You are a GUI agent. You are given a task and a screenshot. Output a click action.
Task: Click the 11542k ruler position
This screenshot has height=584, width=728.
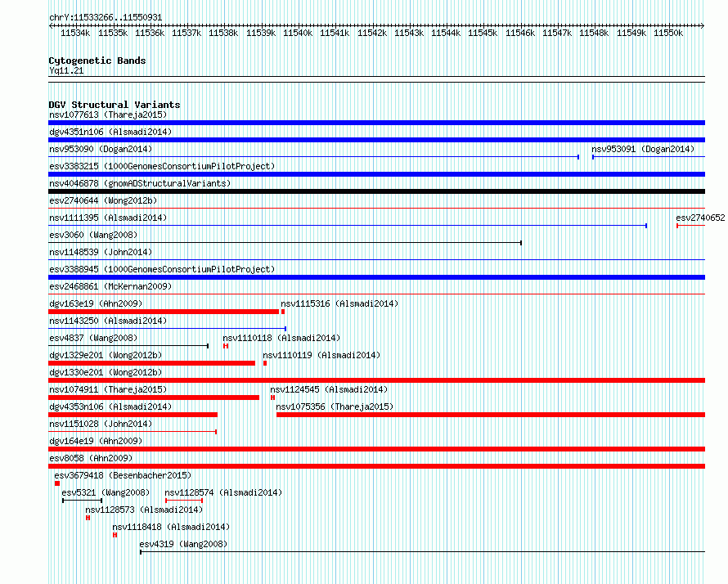372,34
